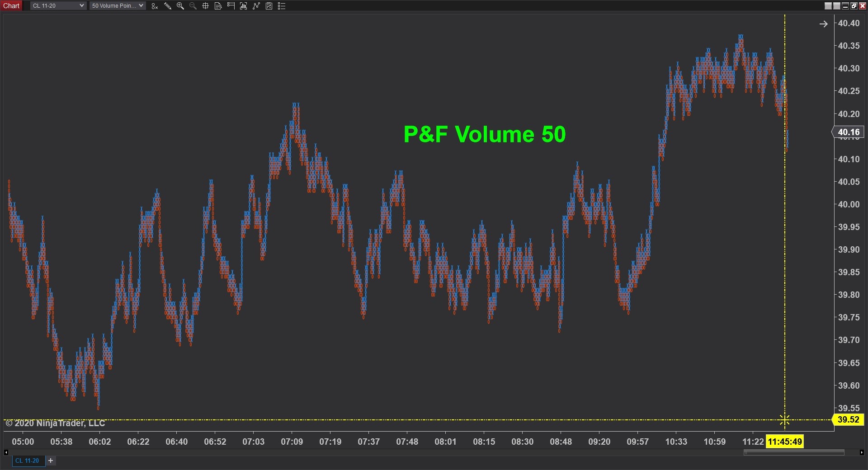868x470 pixels.
Task: Click the bars/chart style icon
Action: (155, 6)
